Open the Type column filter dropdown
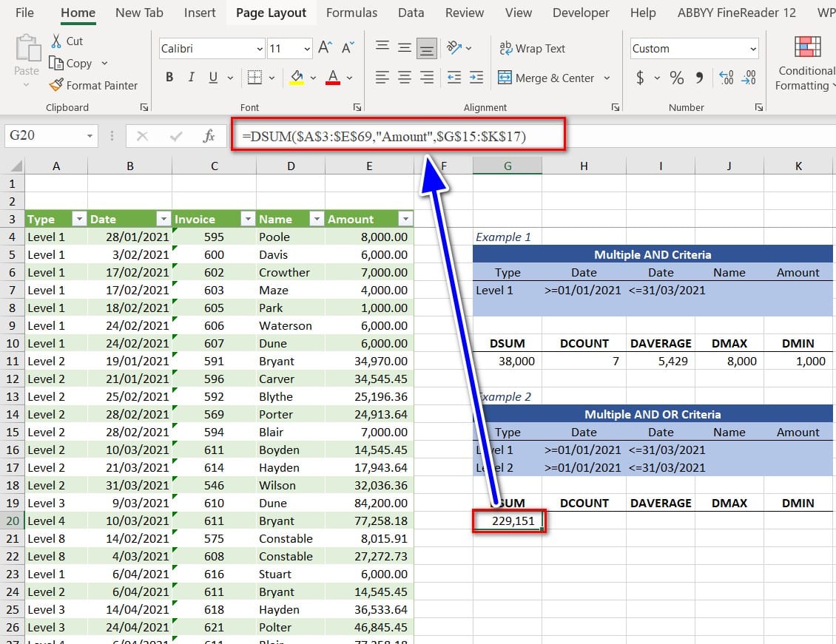This screenshot has width=836, height=644. tap(78, 219)
